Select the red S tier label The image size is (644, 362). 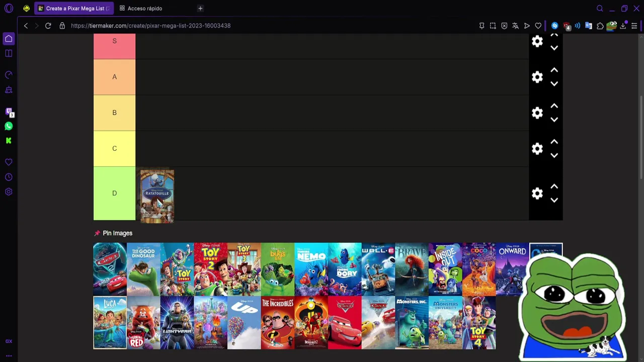114,46
